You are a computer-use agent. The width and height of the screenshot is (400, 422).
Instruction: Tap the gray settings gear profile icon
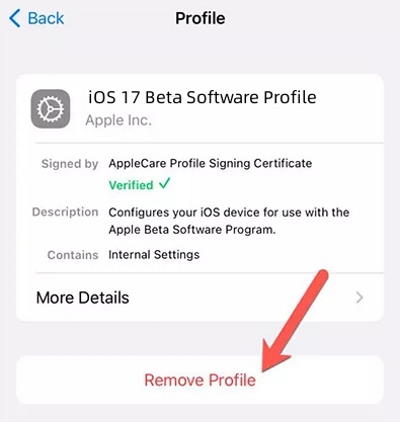(x=51, y=109)
